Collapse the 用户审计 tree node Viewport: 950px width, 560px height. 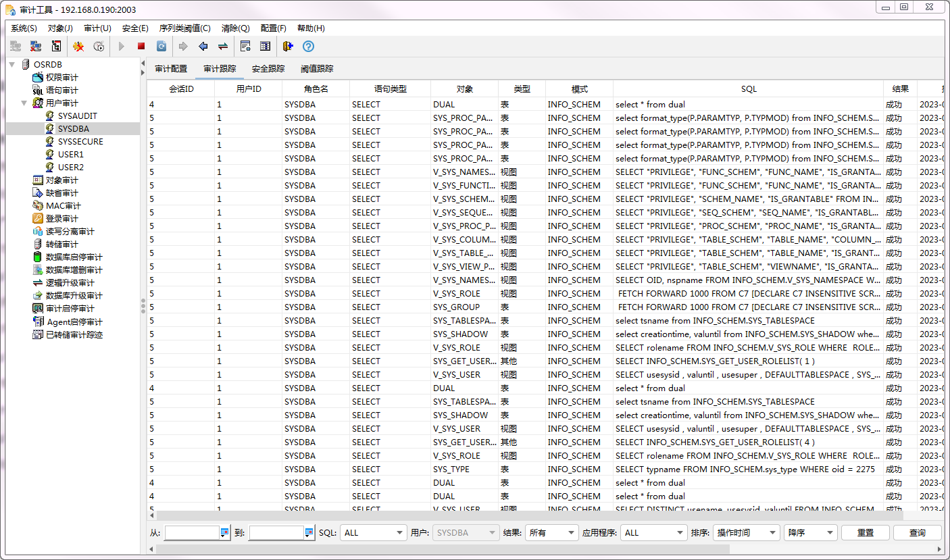[x=24, y=103]
